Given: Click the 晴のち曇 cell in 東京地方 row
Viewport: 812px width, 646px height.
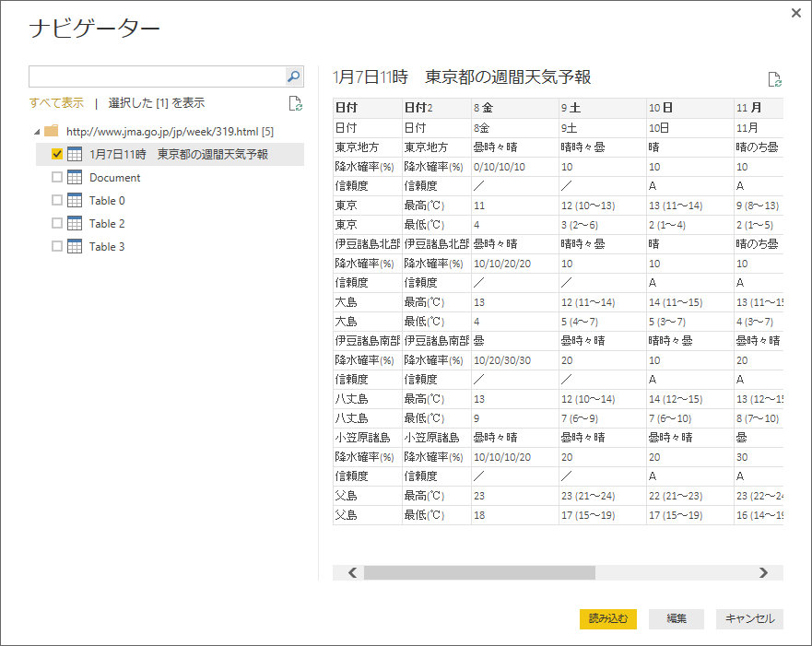Looking at the screenshot, I should tap(759, 147).
